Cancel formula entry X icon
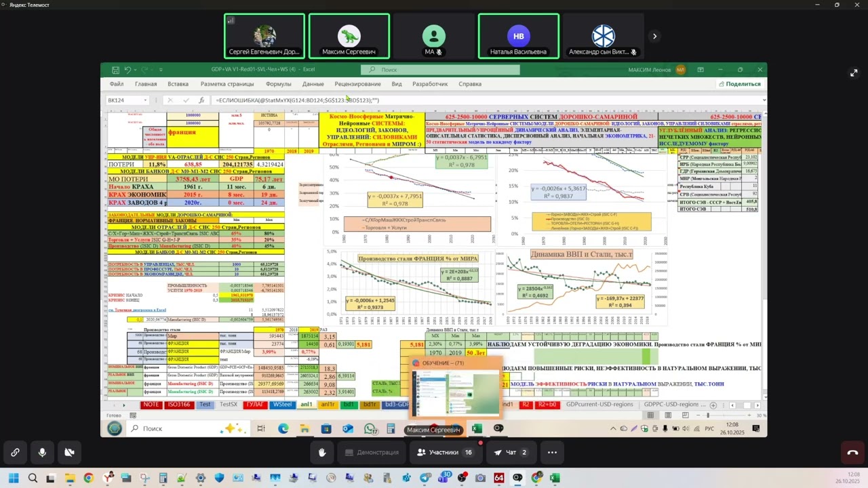This screenshot has width=868, height=488. pyautogui.click(x=170, y=100)
